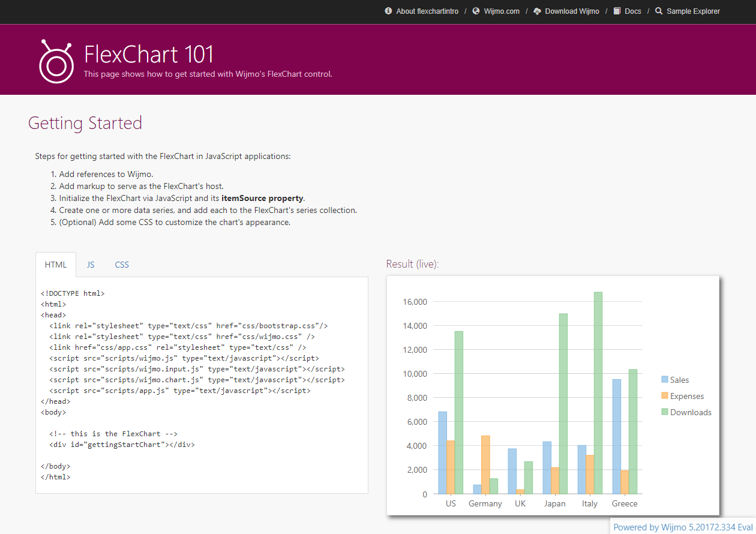The height and width of the screenshot is (534, 756).
Task: Toggle the Sales series in legend
Action: coord(679,380)
